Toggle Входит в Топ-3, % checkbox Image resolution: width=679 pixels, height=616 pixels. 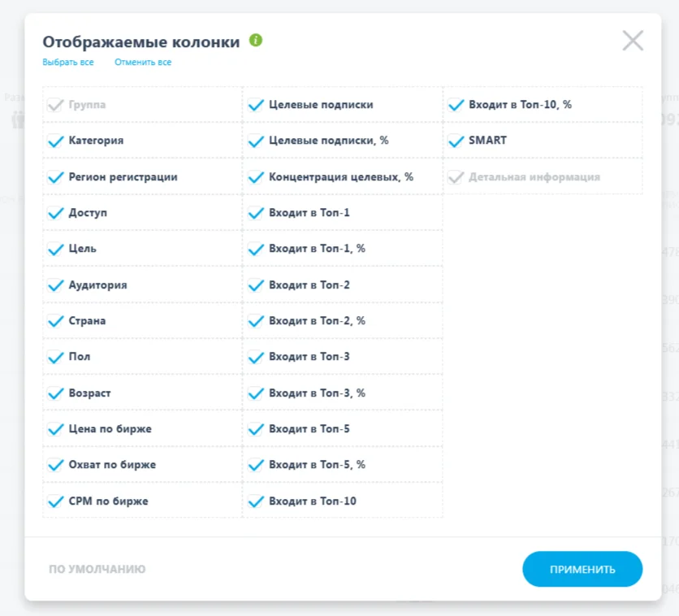(256, 393)
